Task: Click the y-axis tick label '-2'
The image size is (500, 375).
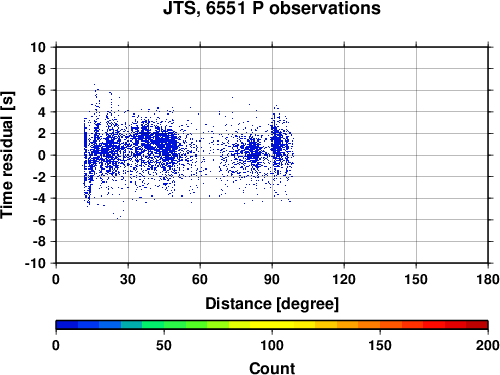Action: pyautogui.click(x=39, y=177)
